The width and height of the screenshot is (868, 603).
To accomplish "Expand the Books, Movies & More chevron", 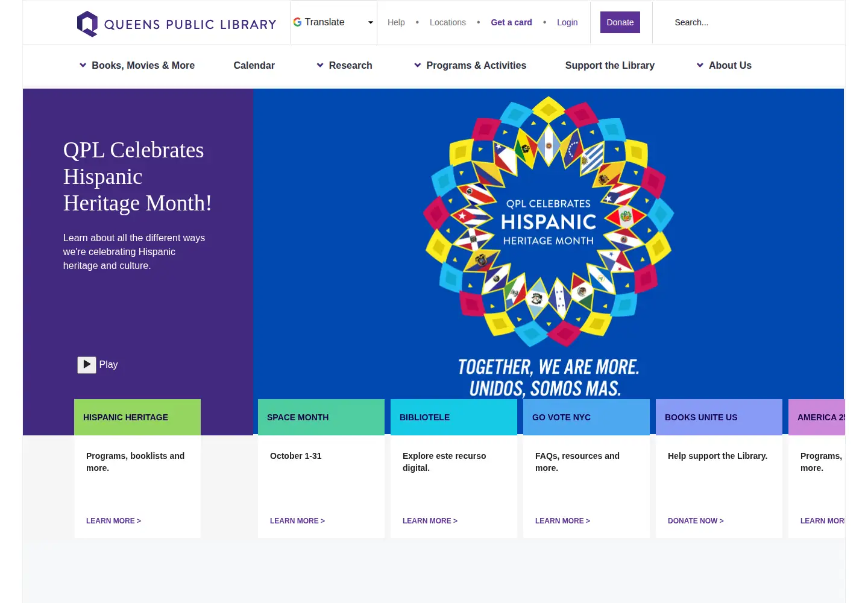I will (83, 65).
